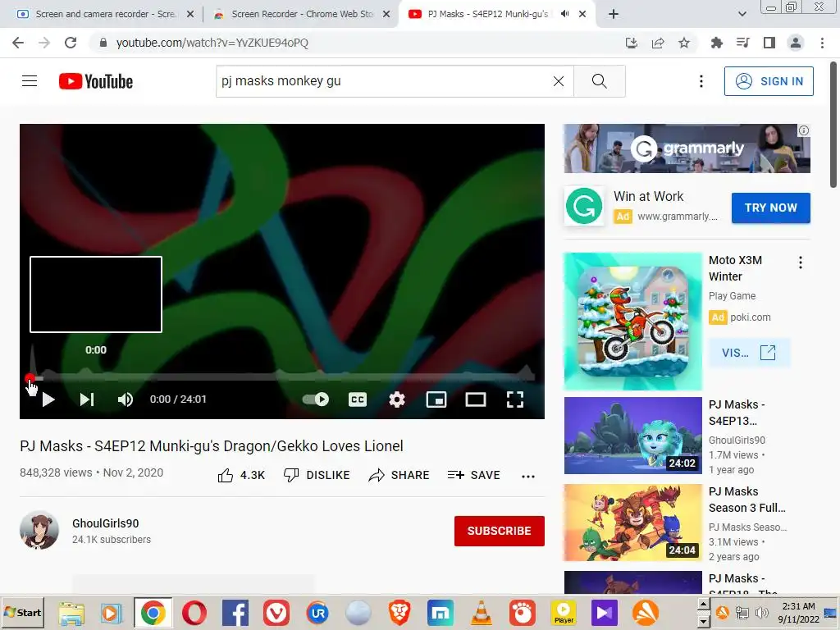Go back in browser history
The height and width of the screenshot is (630, 840).
(18, 43)
